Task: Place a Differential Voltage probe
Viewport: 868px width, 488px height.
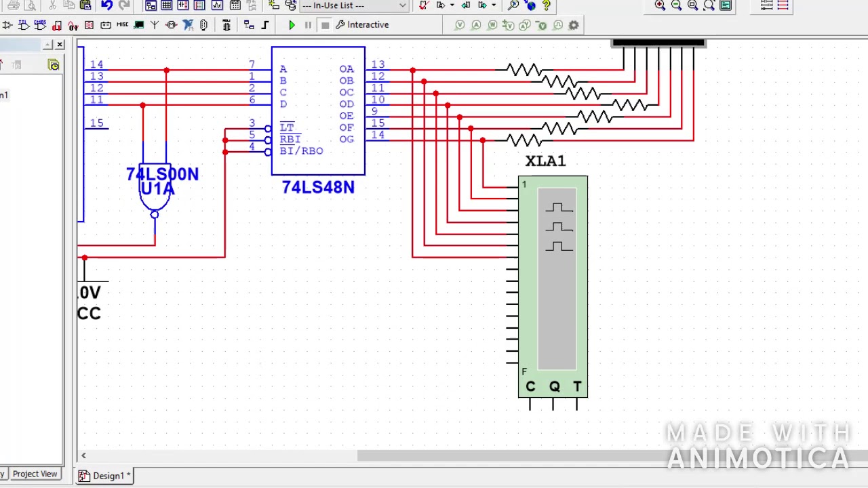Action: [509, 25]
